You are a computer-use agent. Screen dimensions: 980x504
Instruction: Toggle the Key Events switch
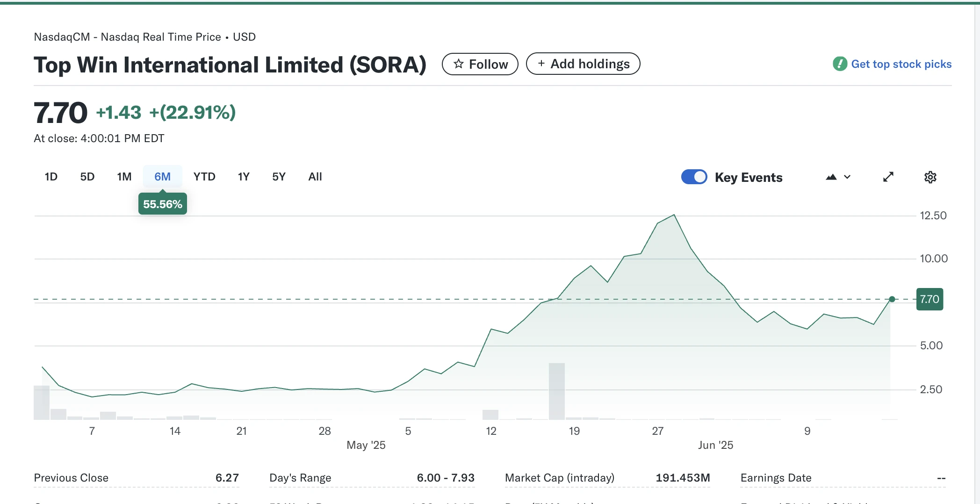pos(694,177)
